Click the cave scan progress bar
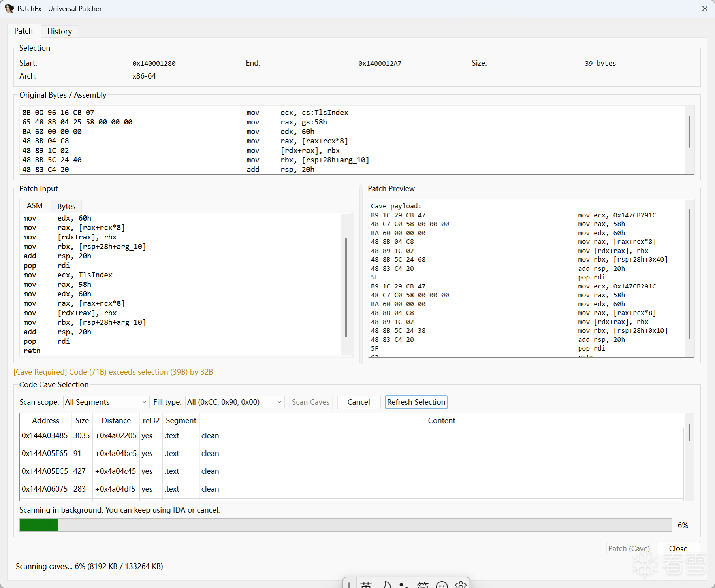Viewport: 715px width, 588px height. point(346,525)
